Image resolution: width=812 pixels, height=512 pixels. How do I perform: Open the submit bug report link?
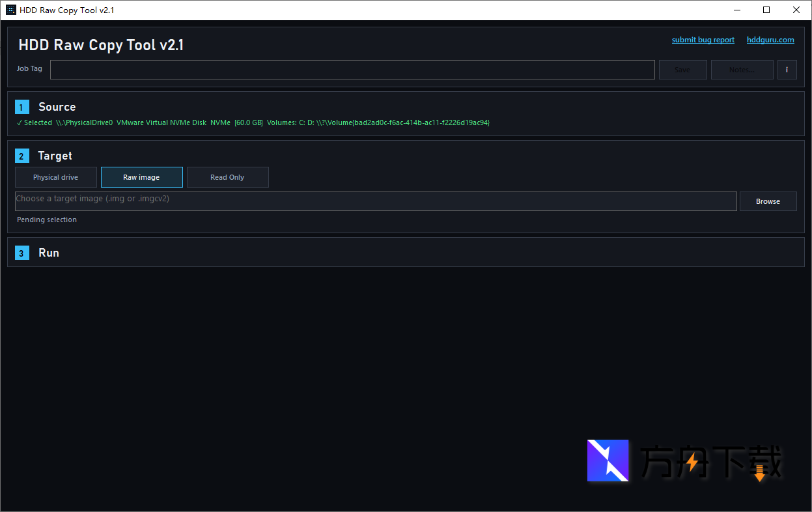[x=703, y=40]
